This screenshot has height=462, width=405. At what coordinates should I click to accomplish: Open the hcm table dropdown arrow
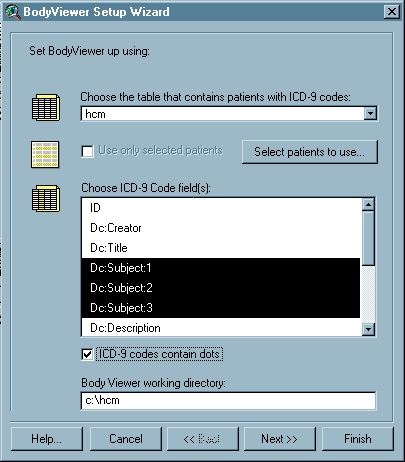pyautogui.click(x=370, y=114)
